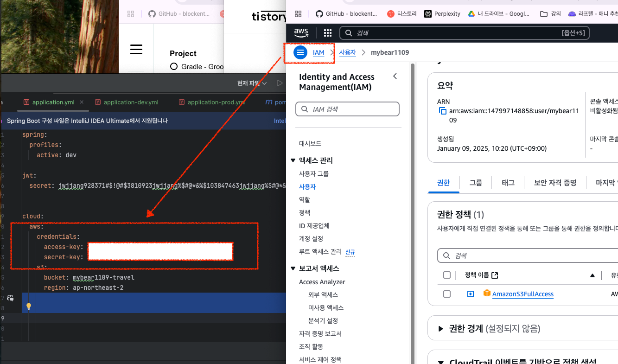Open 외부 액세스 under Access Analyzer

click(323, 295)
